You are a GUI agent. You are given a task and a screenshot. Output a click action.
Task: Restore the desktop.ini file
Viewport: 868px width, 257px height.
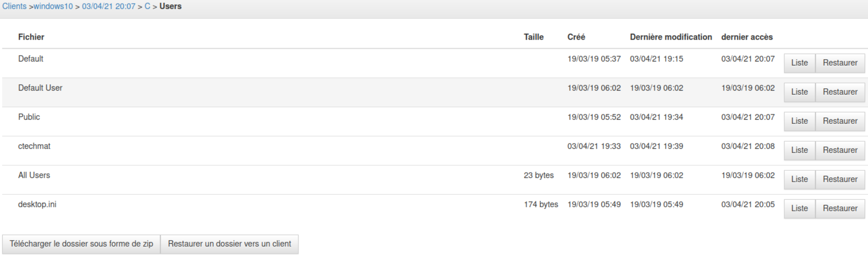point(840,208)
